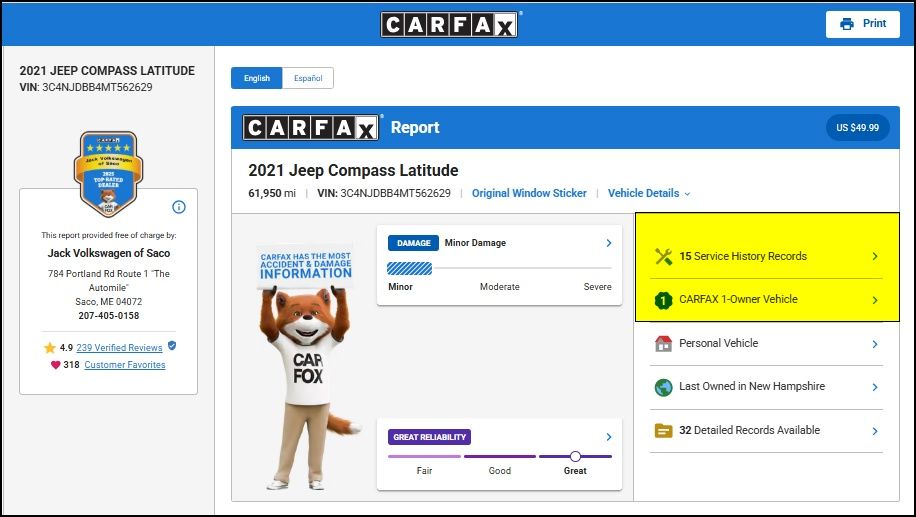The height and width of the screenshot is (517, 916).
Task: Click the Good label under reliability bar
Action: coord(499,471)
